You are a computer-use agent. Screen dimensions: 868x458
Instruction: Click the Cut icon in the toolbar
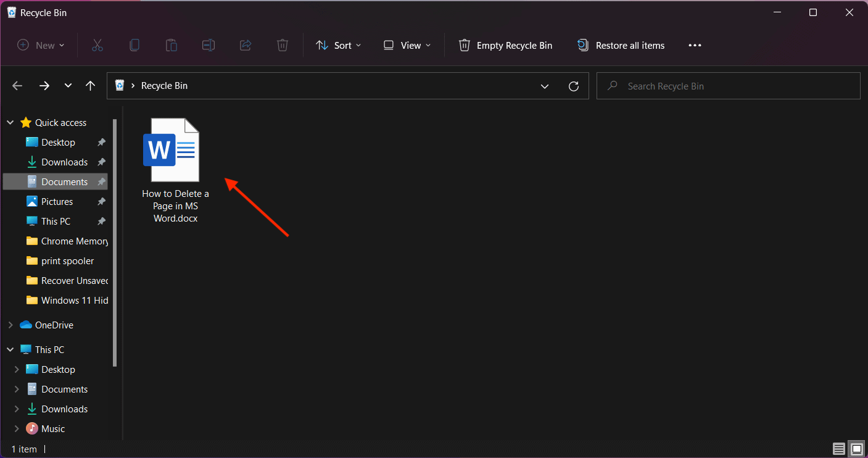point(97,45)
